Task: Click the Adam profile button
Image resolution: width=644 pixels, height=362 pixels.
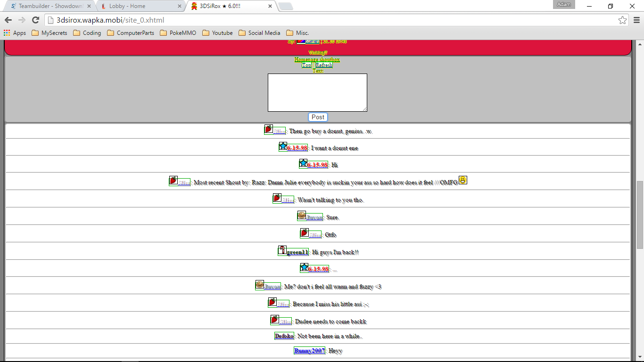Action: click(564, 5)
